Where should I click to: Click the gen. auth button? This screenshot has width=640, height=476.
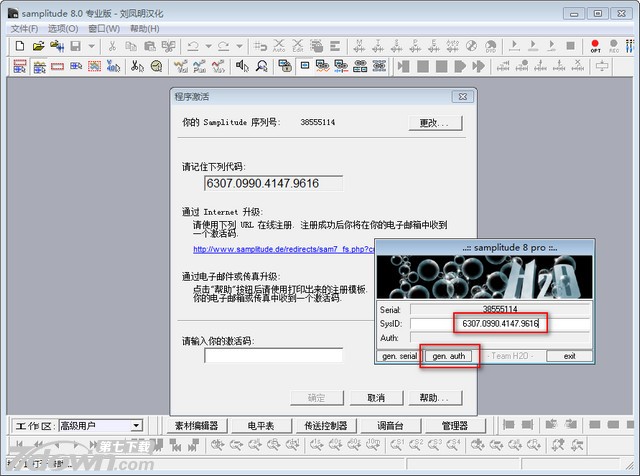[x=449, y=356]
